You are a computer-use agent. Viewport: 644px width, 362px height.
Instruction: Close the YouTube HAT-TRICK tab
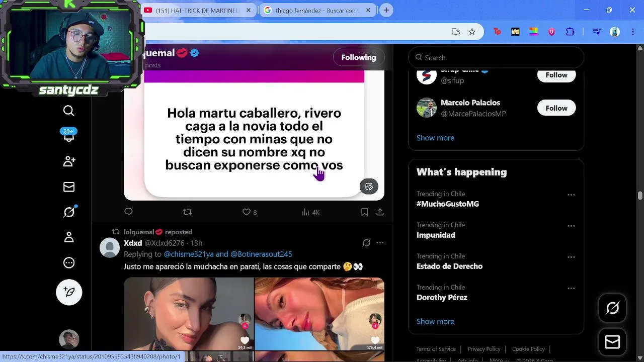(x=249, y=10)
